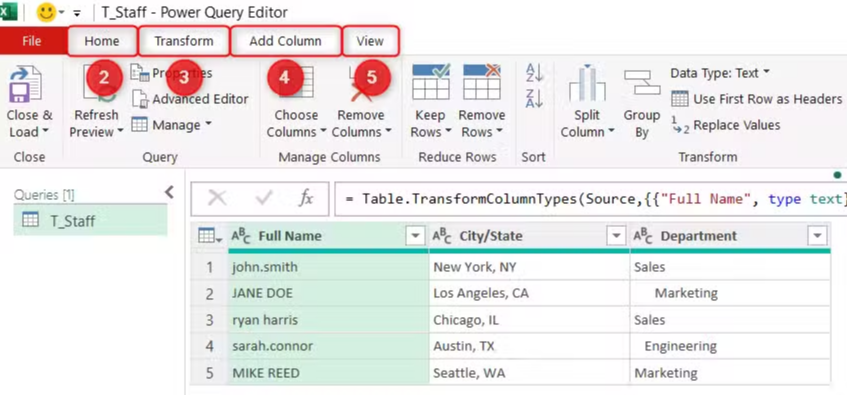Click the Chicago, IL cell
847x395 pixels.
coord(529,320)
